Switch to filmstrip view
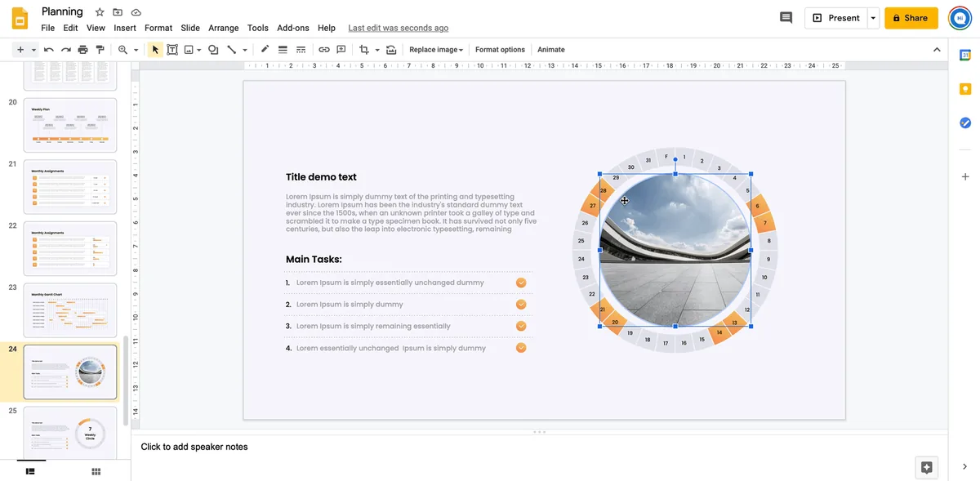 coord(30,471)
